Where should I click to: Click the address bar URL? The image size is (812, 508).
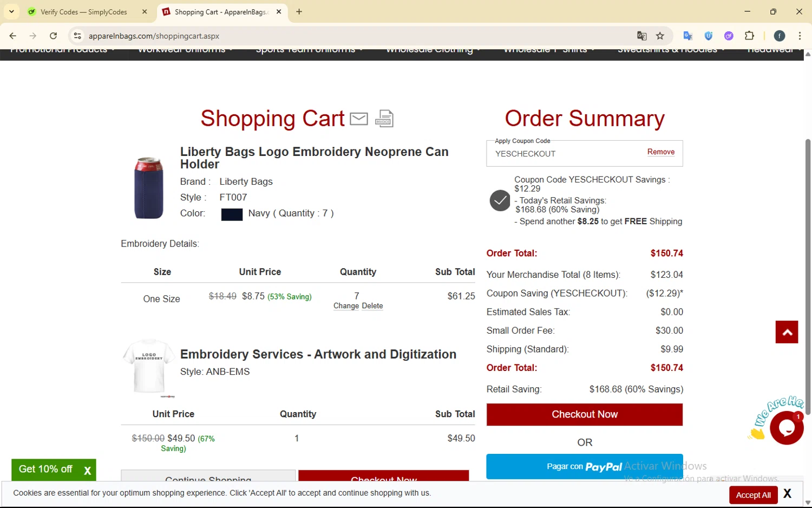coord(154,36)
